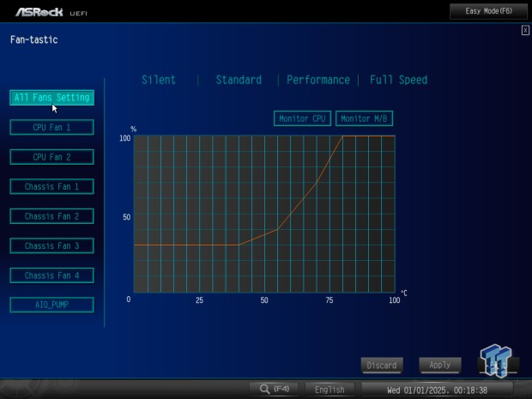Select Chassis Fan 3
Image resolution: width=532 pixels, height=399 pixels.
coord(51,245)
